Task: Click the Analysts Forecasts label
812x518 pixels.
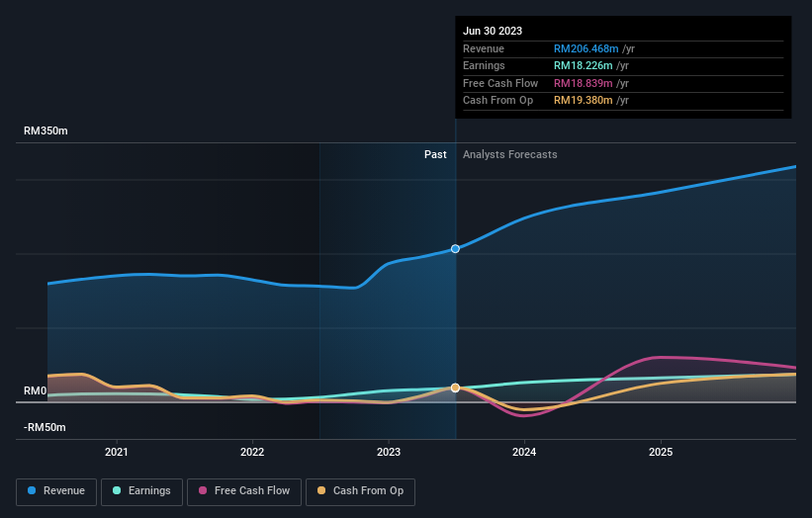Action: [510, 154]
